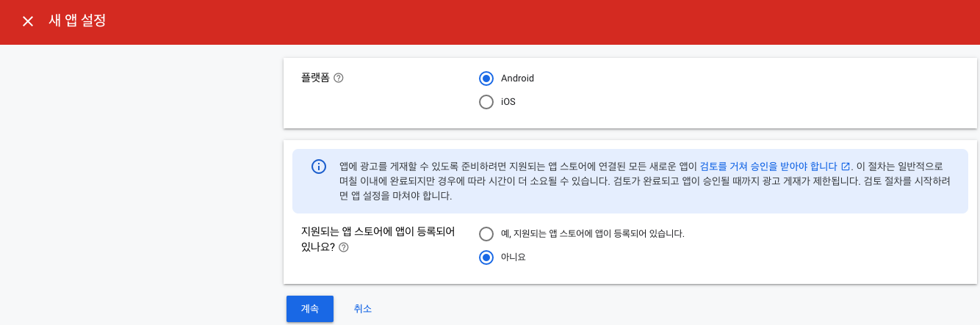
Task: Open help icon next to 플랫폼
Action: 339,78
